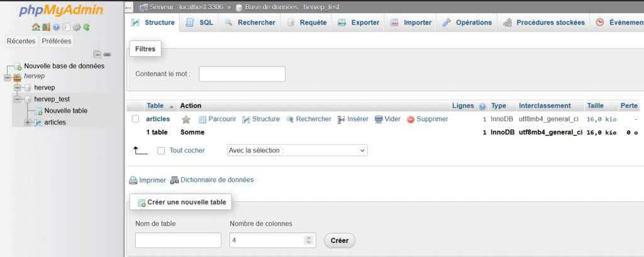This screenshot has width=644, height=257.
Task: Click the log out door icon in sidebar
Action: pos(45,27)
